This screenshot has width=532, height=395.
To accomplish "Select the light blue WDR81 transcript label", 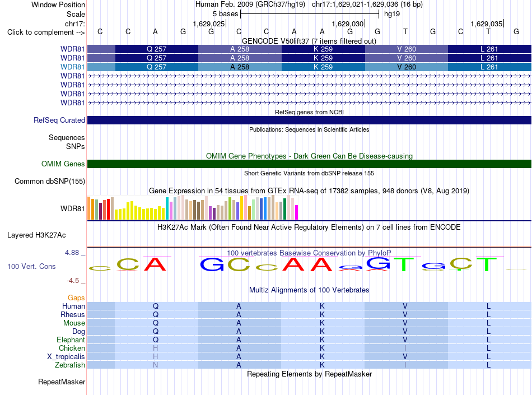I will tap(72, 67).
